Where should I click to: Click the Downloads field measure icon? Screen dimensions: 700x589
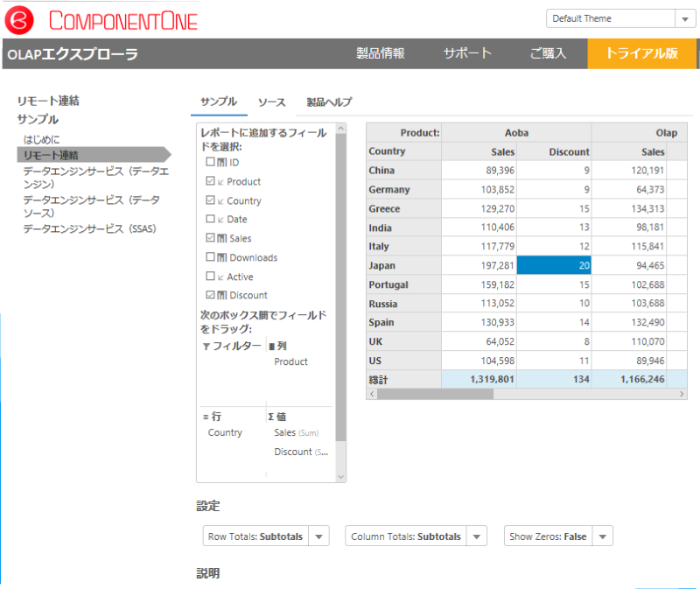click(222, 257)
